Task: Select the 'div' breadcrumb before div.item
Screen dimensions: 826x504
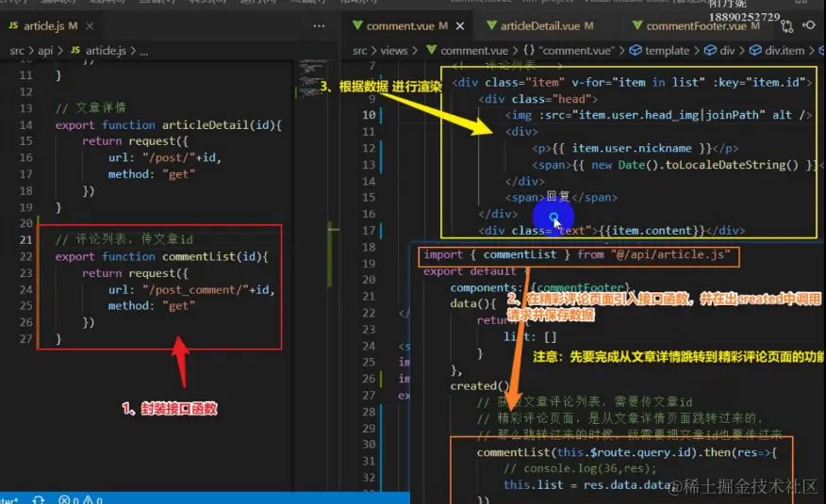Action: [x=719, y=51]
